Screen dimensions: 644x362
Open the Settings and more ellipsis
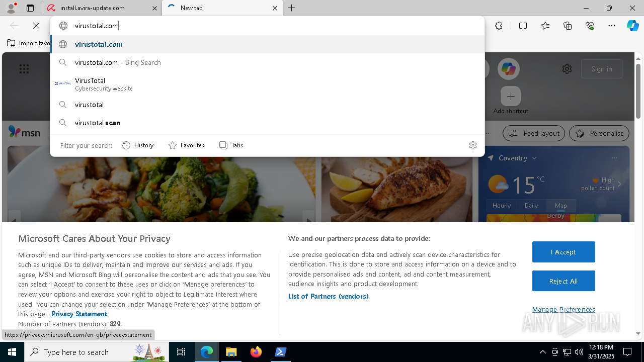[612, 26]
